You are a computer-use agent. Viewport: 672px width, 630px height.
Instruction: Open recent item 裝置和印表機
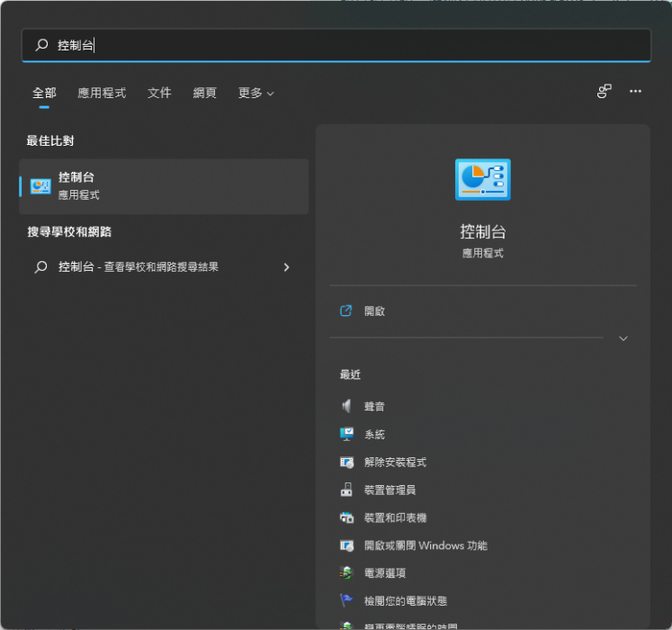[x=395, y=517]
